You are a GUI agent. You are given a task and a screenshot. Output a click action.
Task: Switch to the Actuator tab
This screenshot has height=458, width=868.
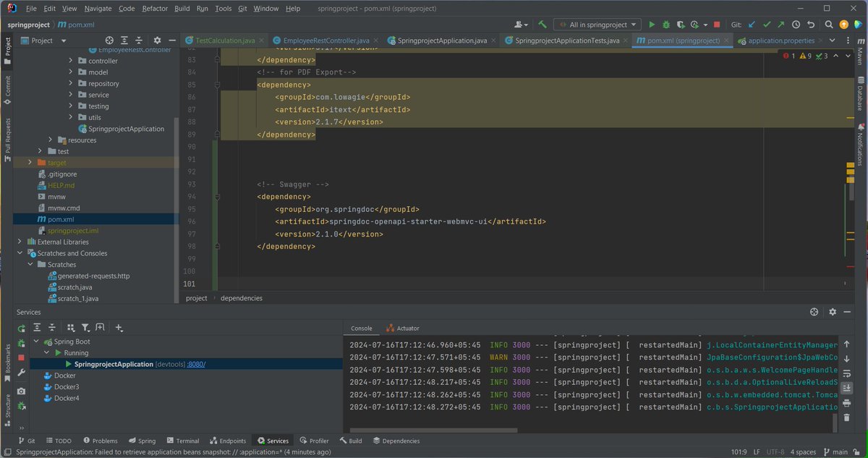pos(402,328)
